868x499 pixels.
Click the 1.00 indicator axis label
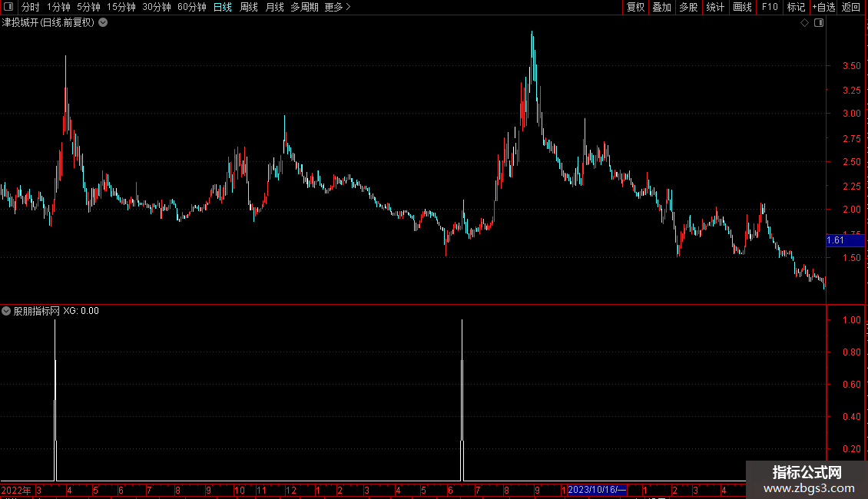tap(851, 320)
